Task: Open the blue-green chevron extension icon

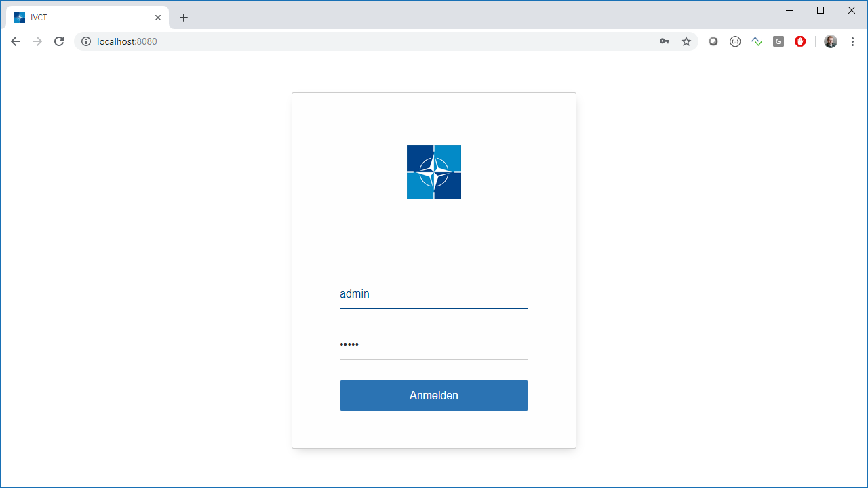Action: tap(757, 41)
